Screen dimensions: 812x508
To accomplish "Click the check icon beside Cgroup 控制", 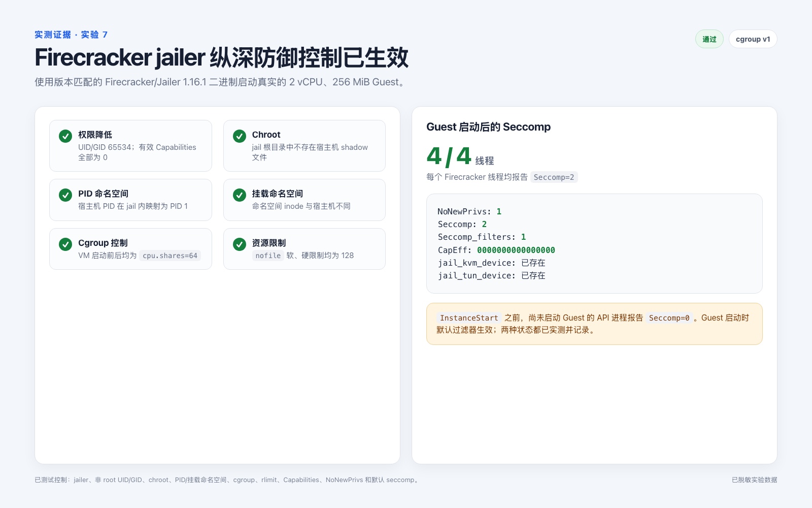I will [65, 244].
